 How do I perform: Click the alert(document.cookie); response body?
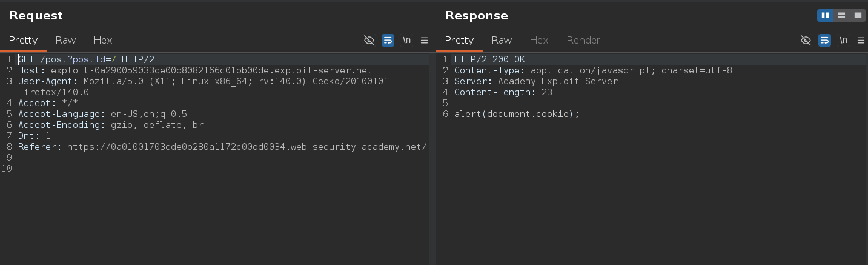(517, 114)
